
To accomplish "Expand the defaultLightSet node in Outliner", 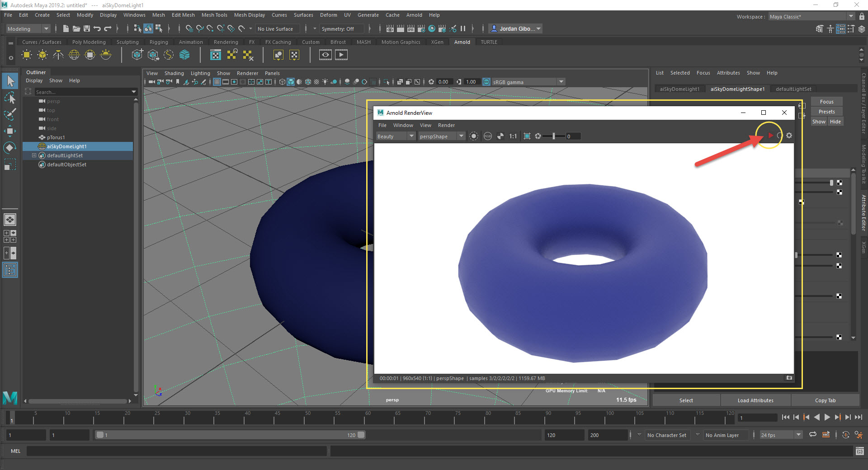I will pyautogui.click(x=34, y=155).
